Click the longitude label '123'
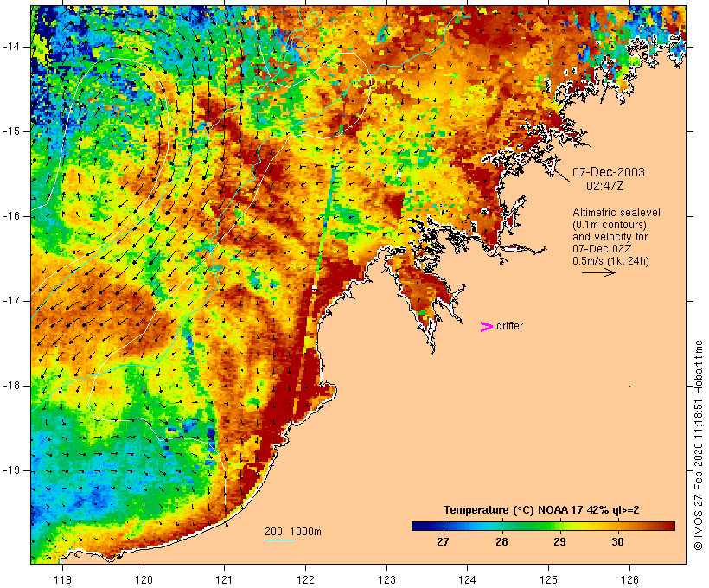709x588 pixels. point(386,579)
